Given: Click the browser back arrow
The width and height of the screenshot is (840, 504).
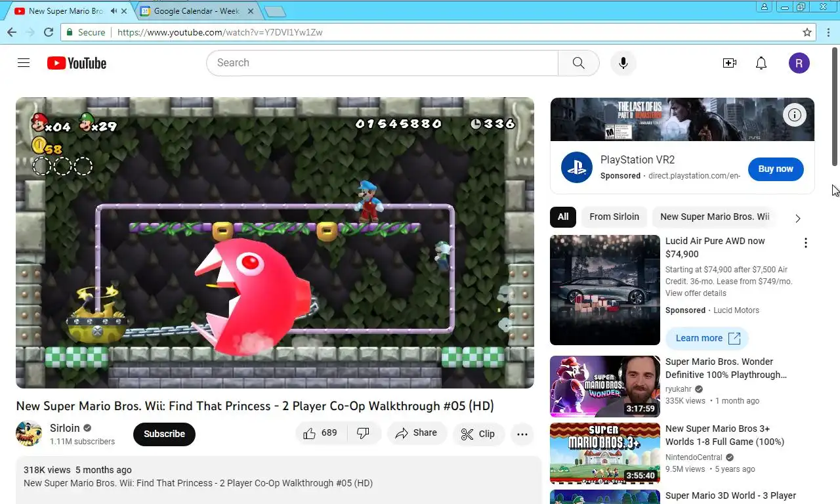Looking at the screenshot, I should tap(12, 32).
